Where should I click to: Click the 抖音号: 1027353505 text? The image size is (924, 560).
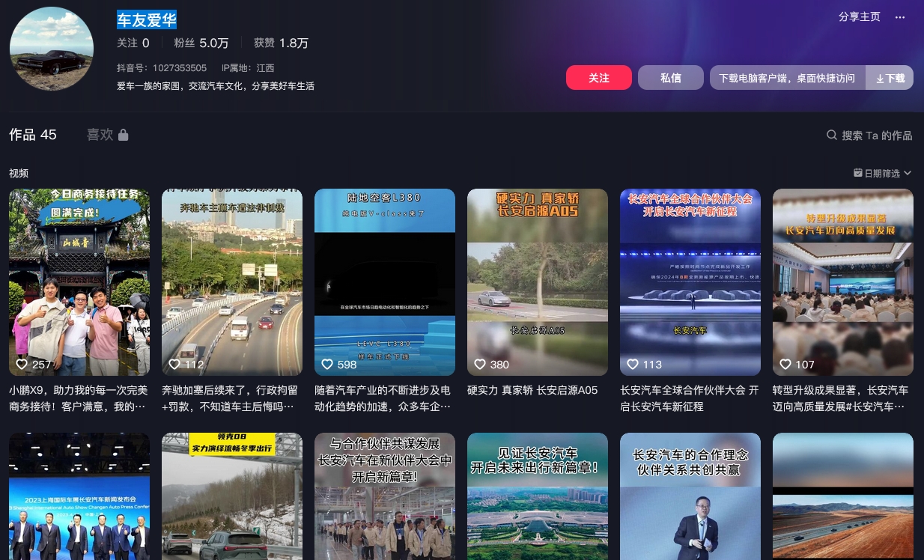pos(162,67)
